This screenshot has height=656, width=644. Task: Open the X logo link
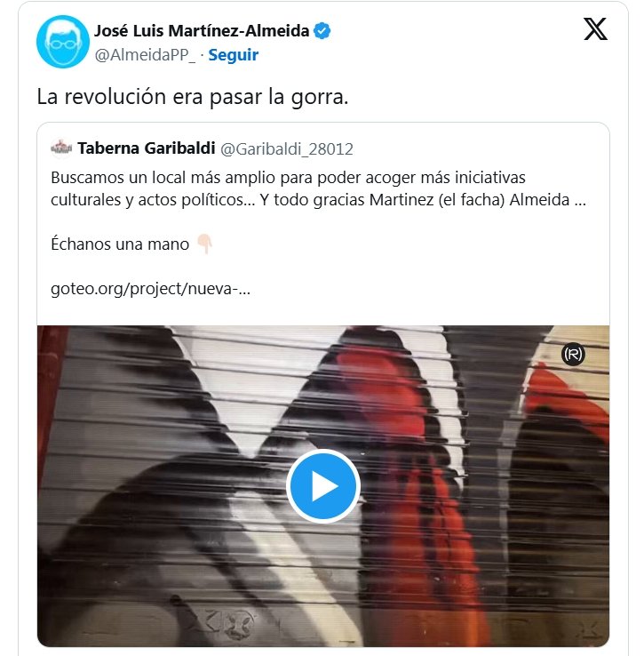595,28
